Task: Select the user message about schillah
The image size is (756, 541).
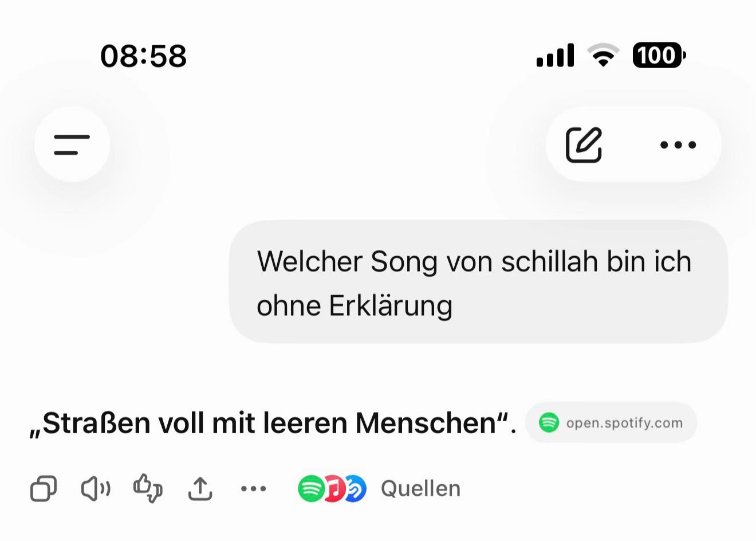Action: (478, 282)
